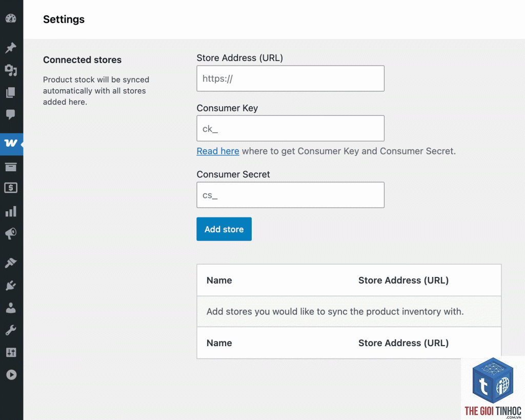
Task: Open the Media library icon
Action: click(11, 70)
